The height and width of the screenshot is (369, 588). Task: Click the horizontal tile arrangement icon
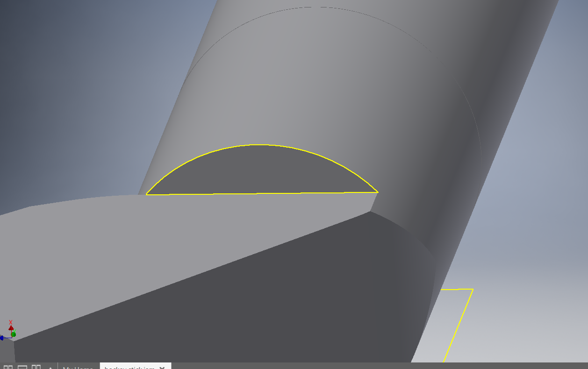(22, 367)
